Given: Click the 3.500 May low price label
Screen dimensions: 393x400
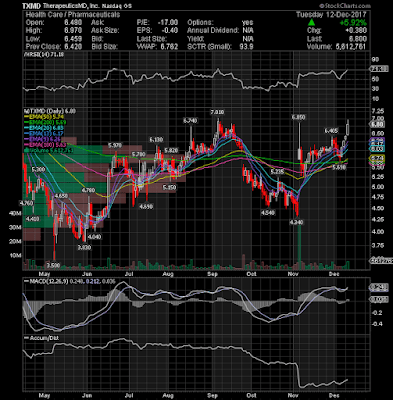Looking at the screenshot, I should pos(53,266).
